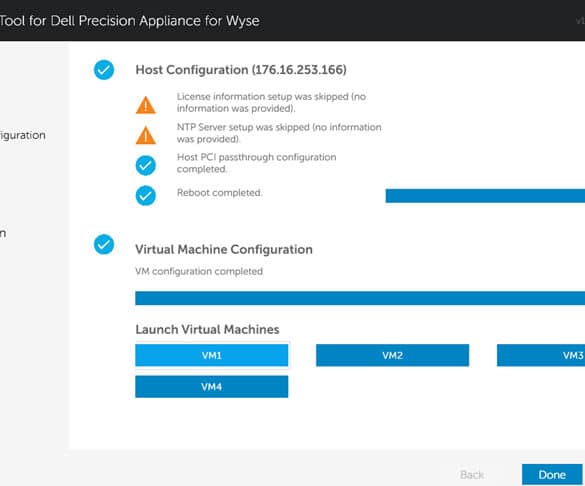Click the NTP Server warning triangle icon
Screen dimensions: 585x486
pos(146,135)
